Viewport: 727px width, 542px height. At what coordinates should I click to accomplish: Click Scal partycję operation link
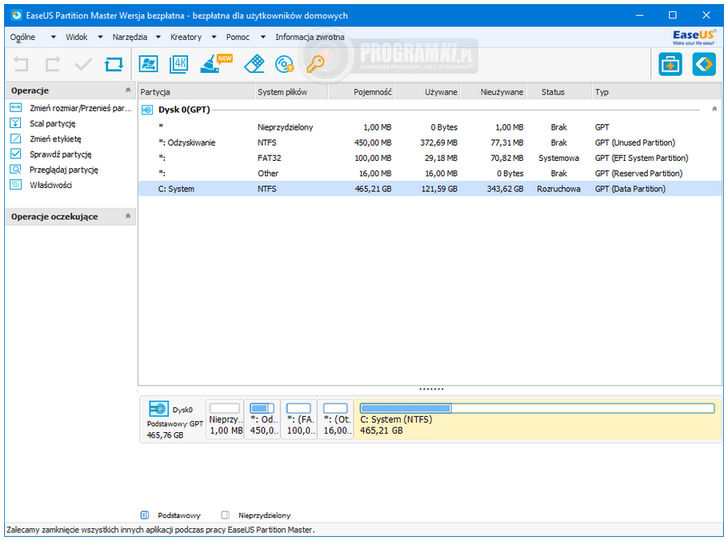pyautogui.click(x=52, y=123)
